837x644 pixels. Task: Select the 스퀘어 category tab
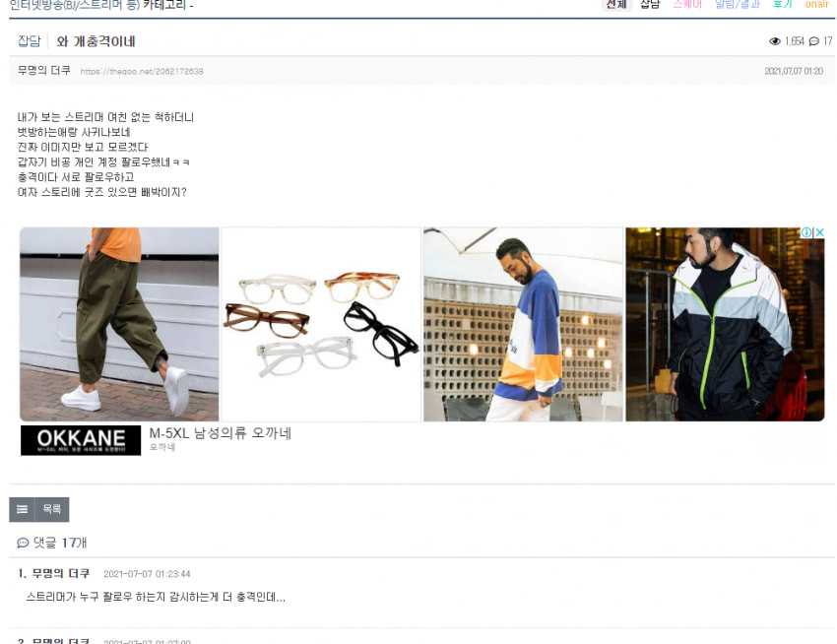coord(687,4)
